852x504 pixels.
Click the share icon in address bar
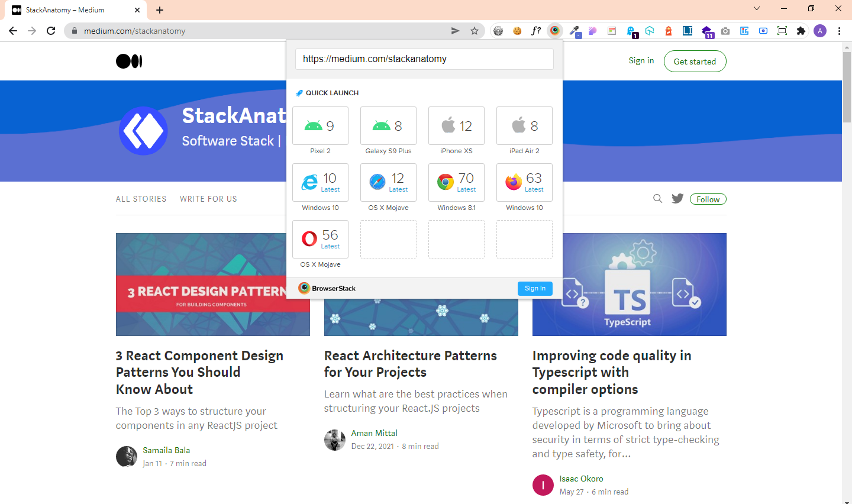tap(455, 31)
